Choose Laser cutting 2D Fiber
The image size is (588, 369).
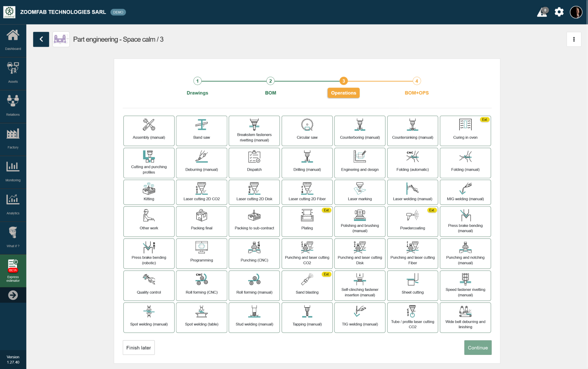(x=307, y=192)
